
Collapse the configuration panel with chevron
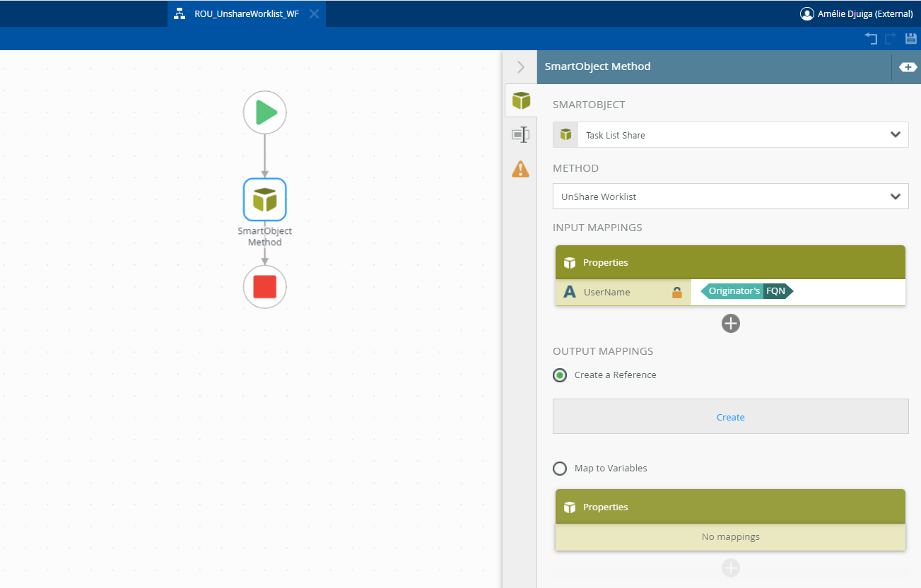pyautogui.click(x=521, y=67)
